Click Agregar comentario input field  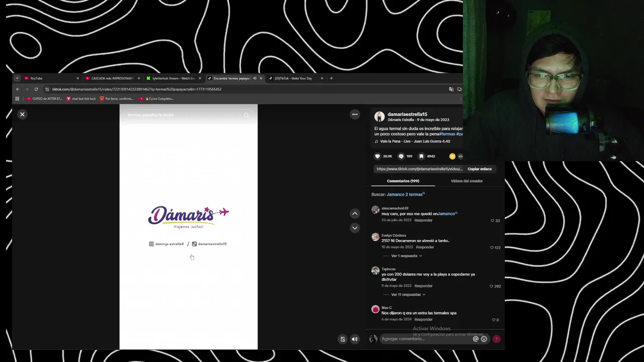point(426,339)
